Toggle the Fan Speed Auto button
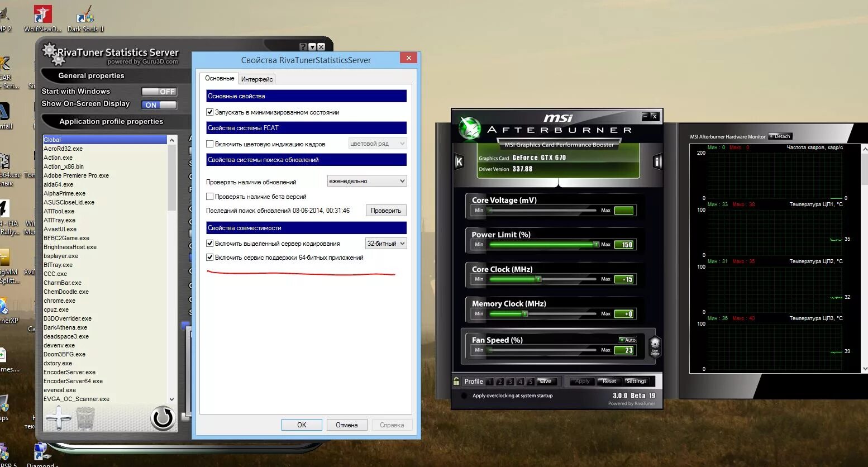The image size is (868, 467). (x=628, y=340)
